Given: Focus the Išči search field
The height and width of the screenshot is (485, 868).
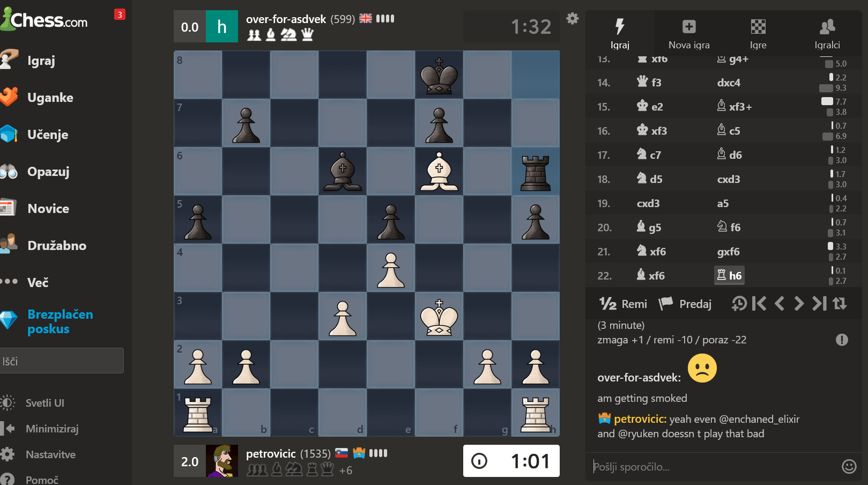Looking at the screenshot, I should point(62,361).
